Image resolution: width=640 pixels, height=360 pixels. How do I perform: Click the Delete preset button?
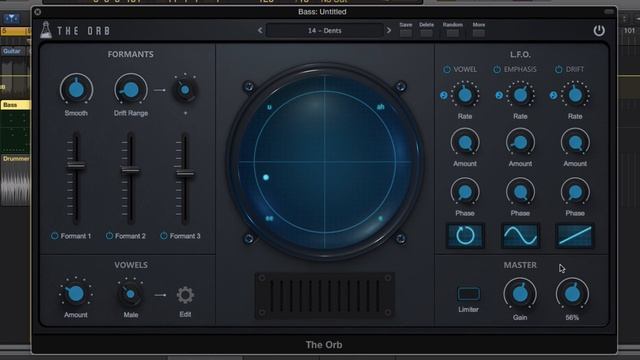click(x=426, y=33)
